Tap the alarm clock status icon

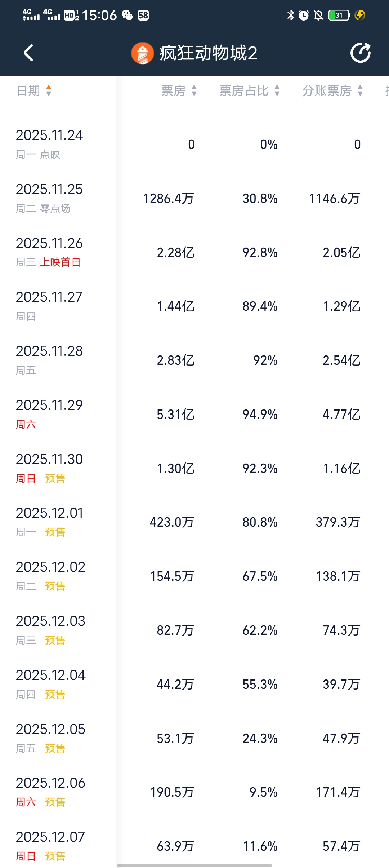click(x=304, y=15)
